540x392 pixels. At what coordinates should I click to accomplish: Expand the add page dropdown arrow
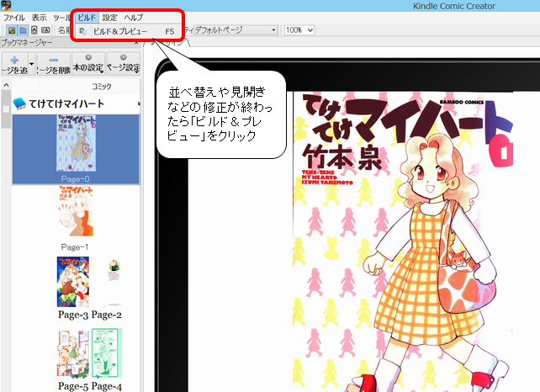click(x=31, y=64)
